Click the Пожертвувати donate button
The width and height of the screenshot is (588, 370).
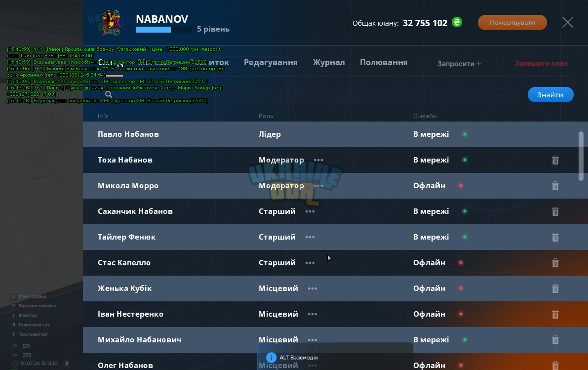[x=512, y=23]
